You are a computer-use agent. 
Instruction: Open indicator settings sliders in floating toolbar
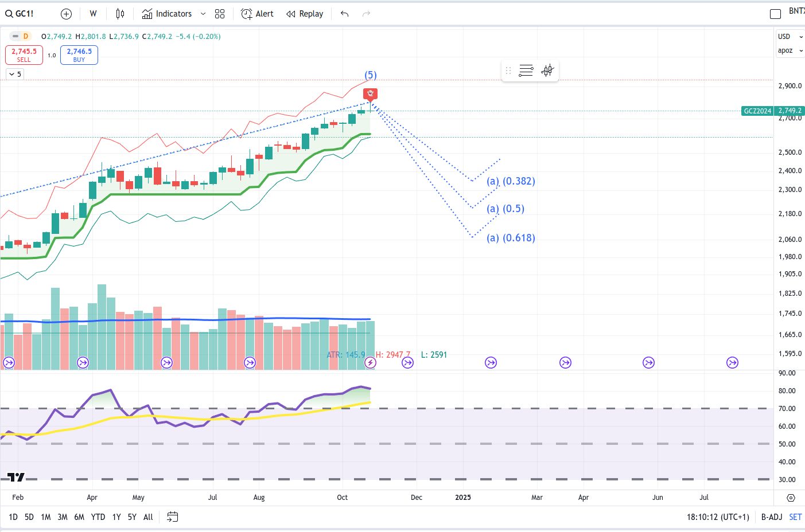tap(526, 70)
